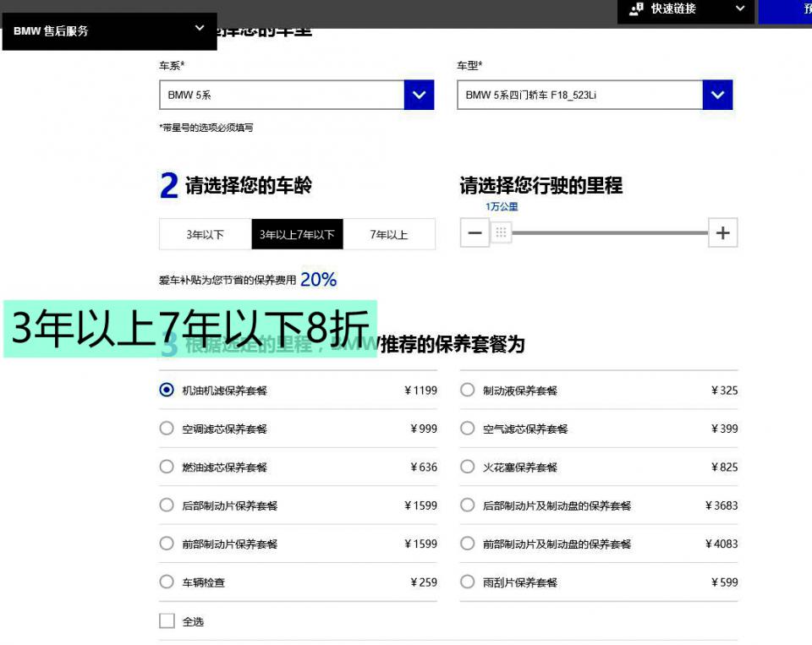Click the mileage slider handle
The height and width of the screenshot is (645, 812).
pos(501,232)
